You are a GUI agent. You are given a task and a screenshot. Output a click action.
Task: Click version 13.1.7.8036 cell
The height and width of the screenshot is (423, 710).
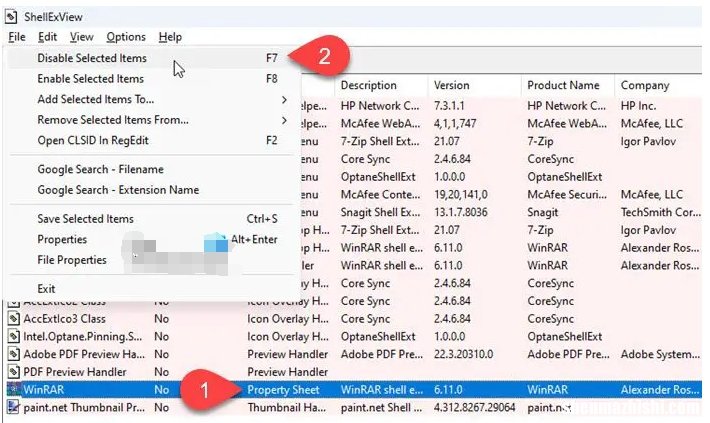tap(461, 212)
